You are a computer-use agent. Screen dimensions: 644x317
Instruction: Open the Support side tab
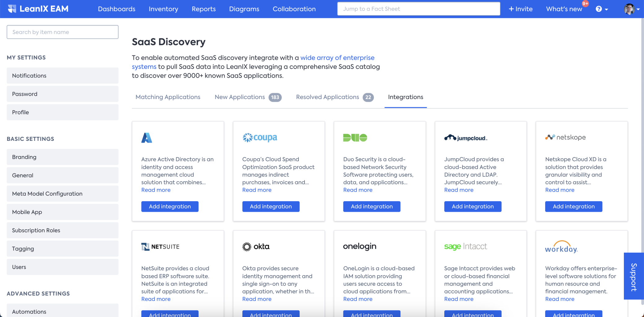pos(634,276)
